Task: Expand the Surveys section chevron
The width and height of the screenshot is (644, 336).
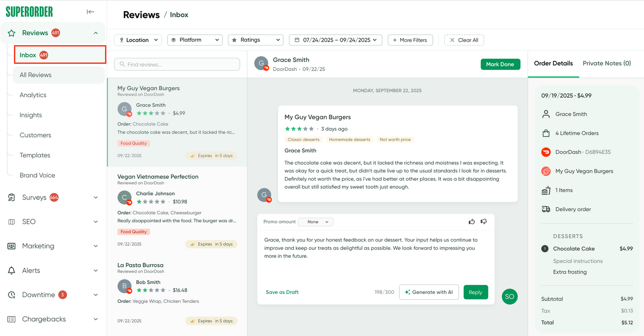Action: click(x=96, y=197)
